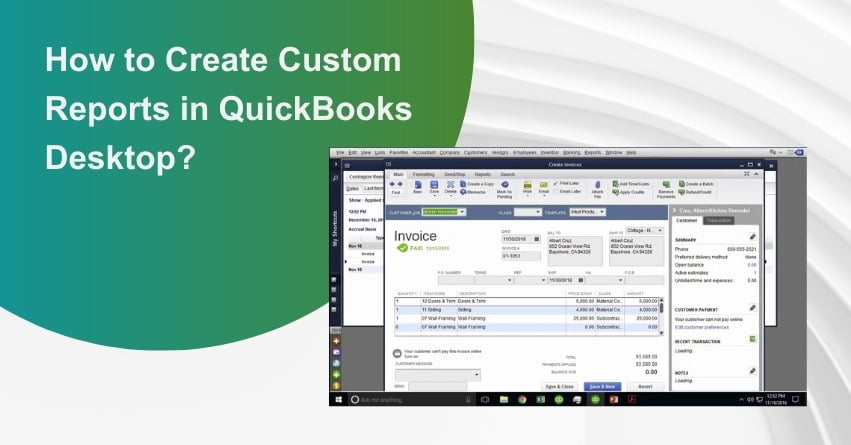Open Chrome from the taskbar

522,399
